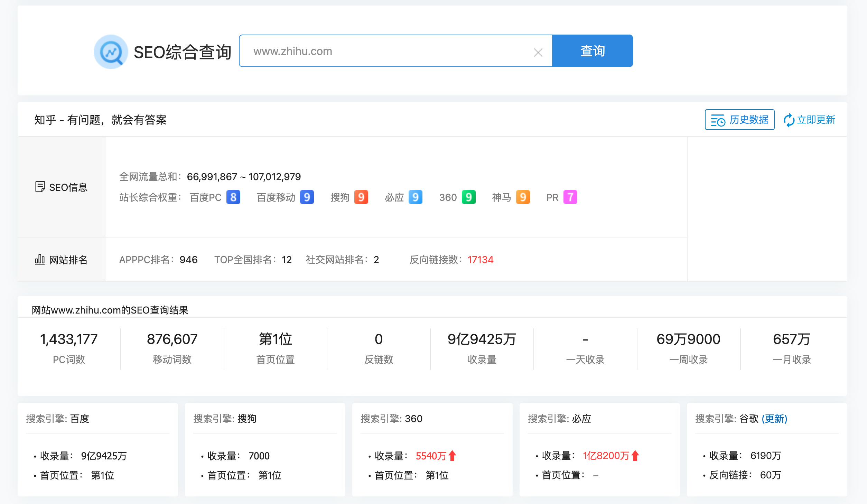This screenshot has width=867, height=504.
Task: Open the 历史数据 history button
Action: click(739, 120)
